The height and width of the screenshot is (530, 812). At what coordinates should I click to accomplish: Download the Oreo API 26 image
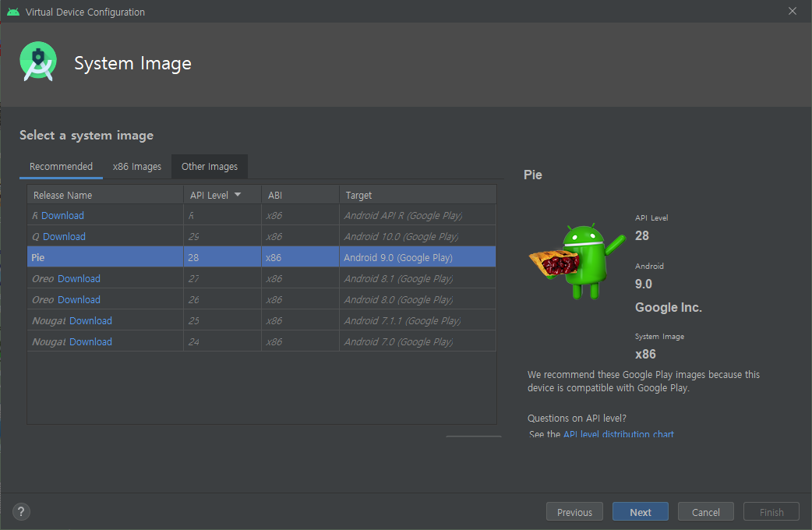(x=79, y=300)
